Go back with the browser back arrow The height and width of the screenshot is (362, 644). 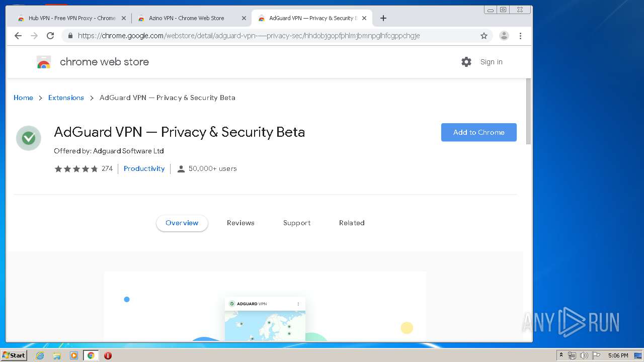tap(18, 36)
